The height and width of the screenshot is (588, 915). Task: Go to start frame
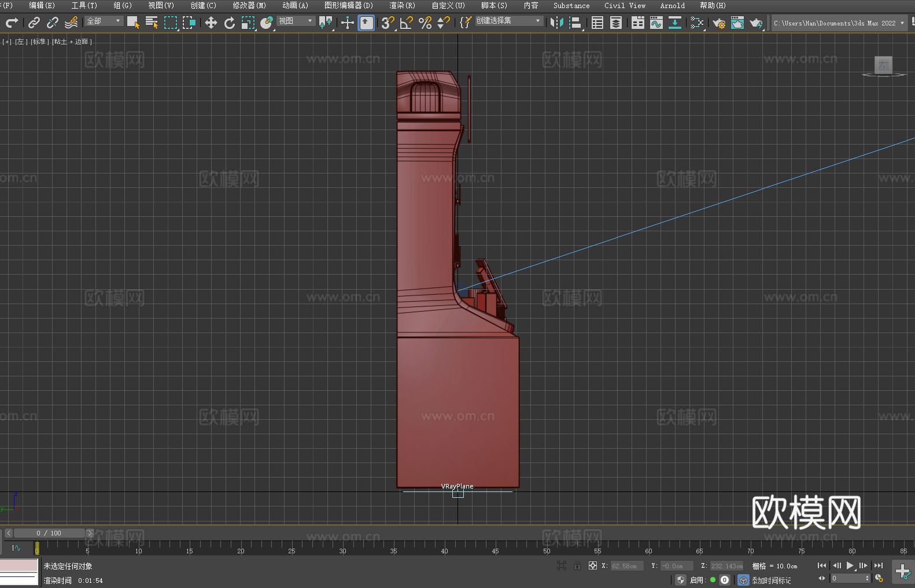point(822,565)
